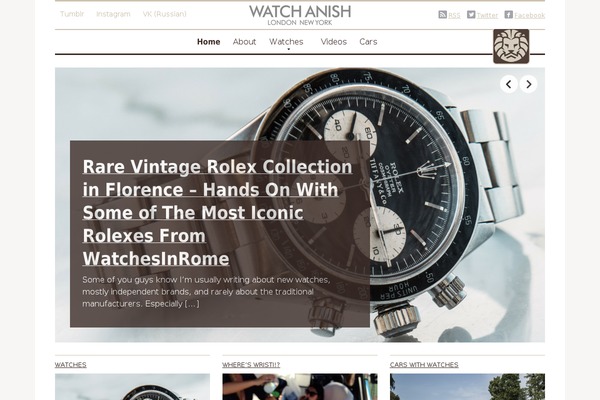Select the Videos menu item

(334, 42)
